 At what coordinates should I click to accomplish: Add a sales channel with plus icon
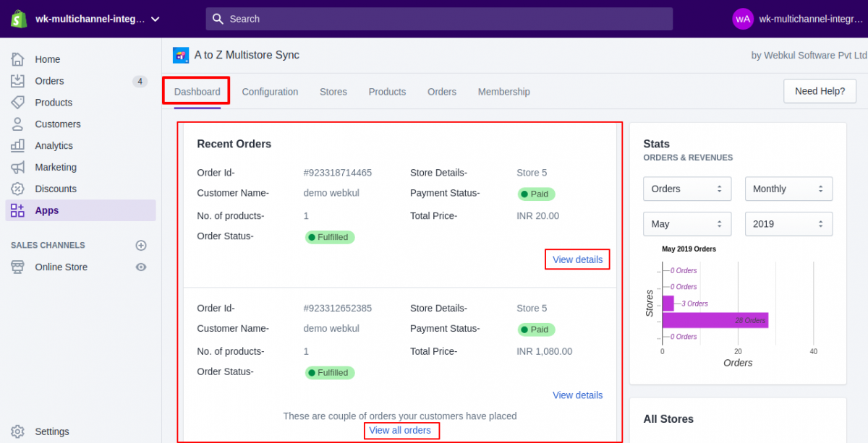point(141,245)
